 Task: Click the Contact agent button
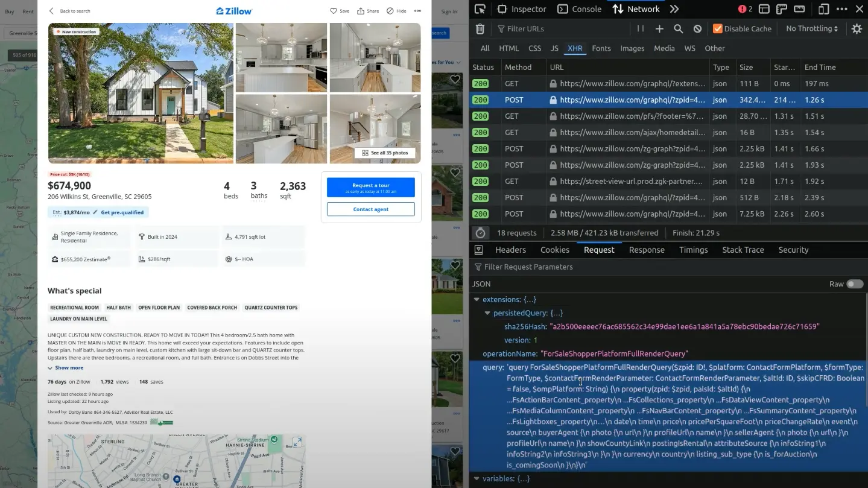click(x=370, y=209)
